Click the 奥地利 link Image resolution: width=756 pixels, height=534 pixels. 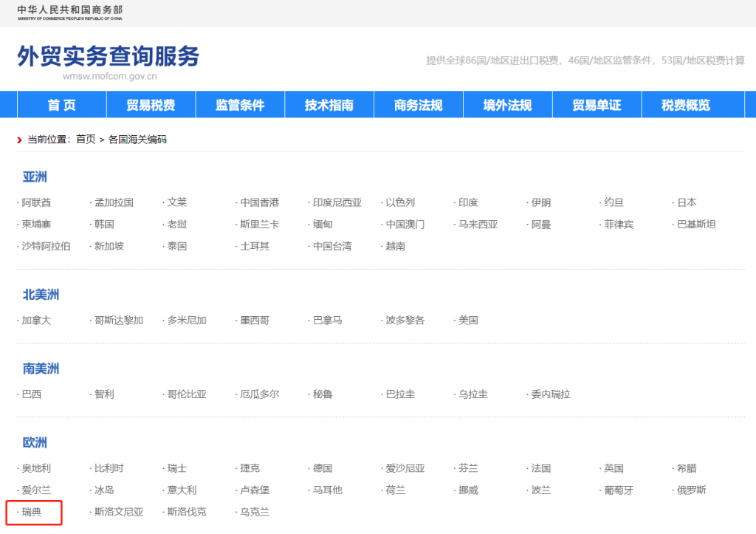(x=36, y=468)
